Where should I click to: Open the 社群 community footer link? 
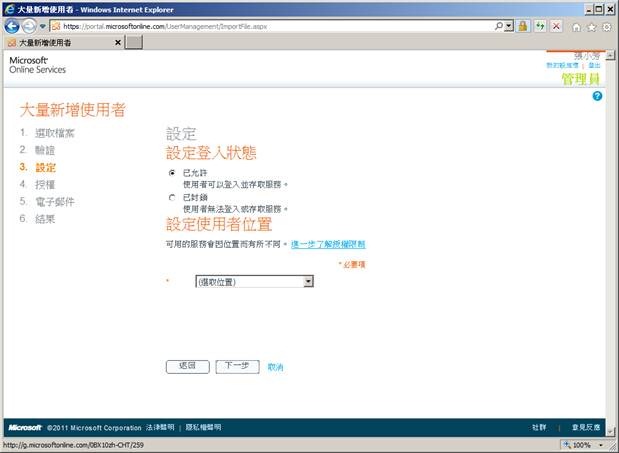pyautogui.click(x=539, y=427)
